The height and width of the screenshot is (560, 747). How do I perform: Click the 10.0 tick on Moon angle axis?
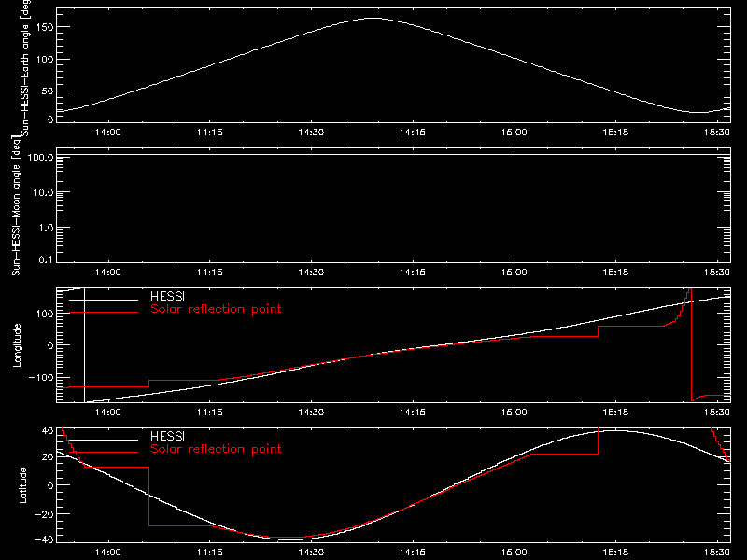click(43, 192)
